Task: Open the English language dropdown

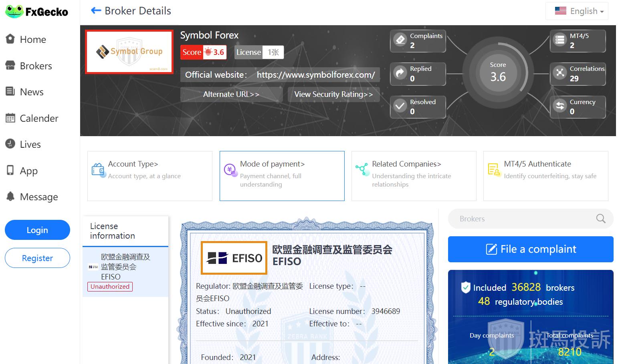Action: (579, 11)
